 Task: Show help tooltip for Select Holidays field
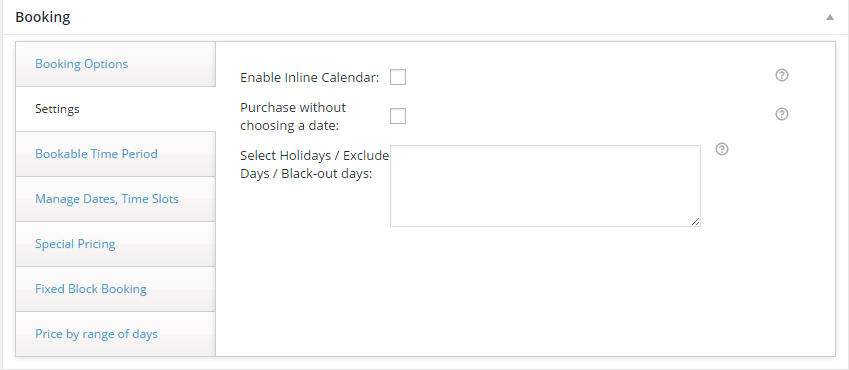pos(721,149)
